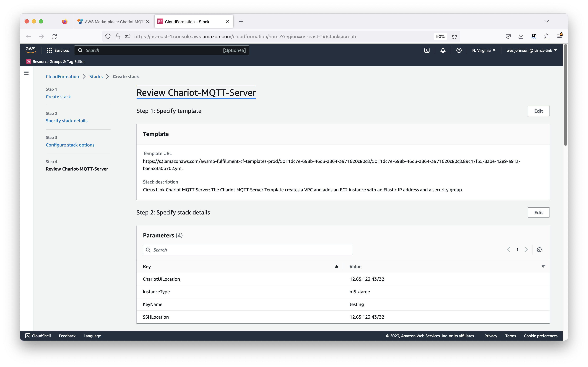Image resolution: width=588 pixels, height=367 pixels.
Task: Click the testing value cell
Action: tap(356, 304)
